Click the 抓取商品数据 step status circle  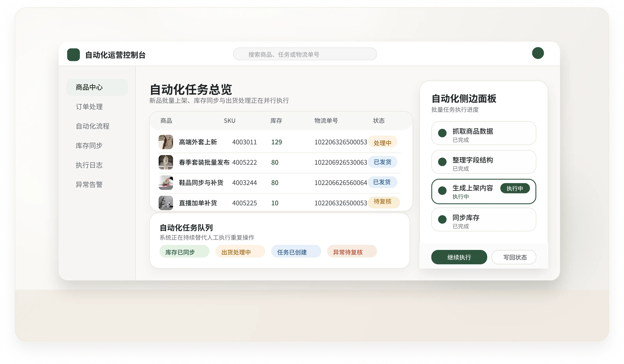442,133
